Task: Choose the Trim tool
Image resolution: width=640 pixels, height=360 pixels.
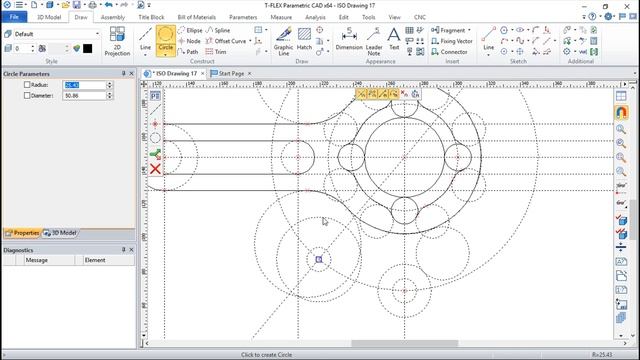Action: click(x=216, y=52)
